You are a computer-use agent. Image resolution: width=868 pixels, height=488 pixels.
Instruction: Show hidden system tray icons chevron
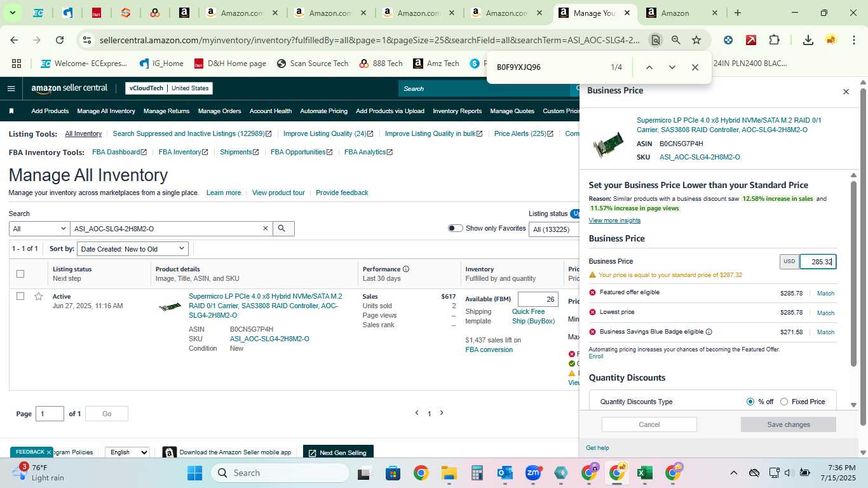click(733, 473)
